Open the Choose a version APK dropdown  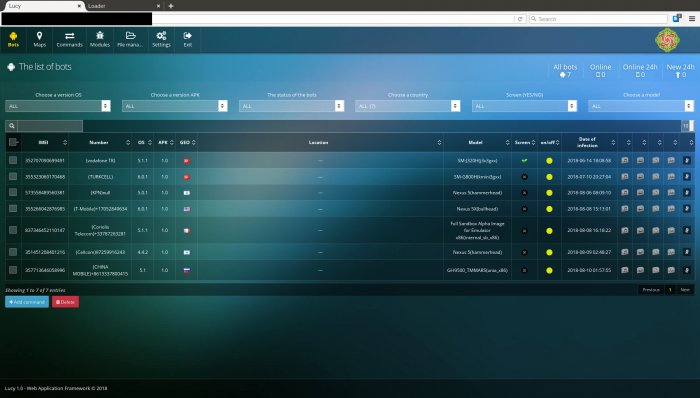point(175,106)
